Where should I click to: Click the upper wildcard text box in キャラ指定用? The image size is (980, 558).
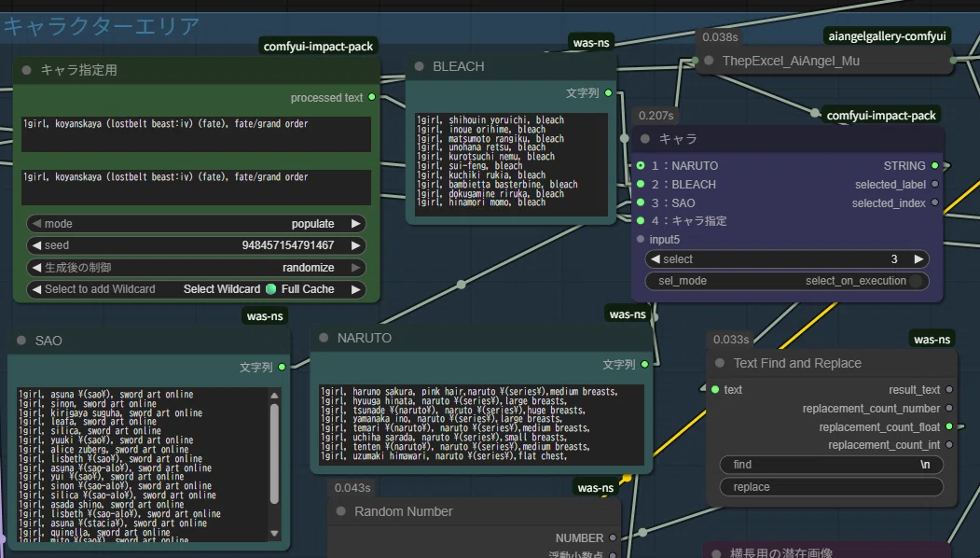[196, 133]
